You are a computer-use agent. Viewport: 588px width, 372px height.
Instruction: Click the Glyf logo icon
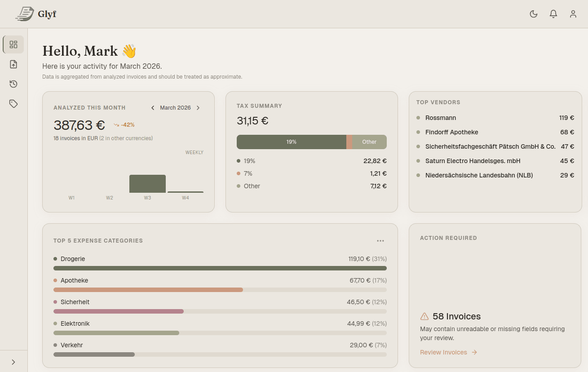pyautogui.click(x=25, y=14)
